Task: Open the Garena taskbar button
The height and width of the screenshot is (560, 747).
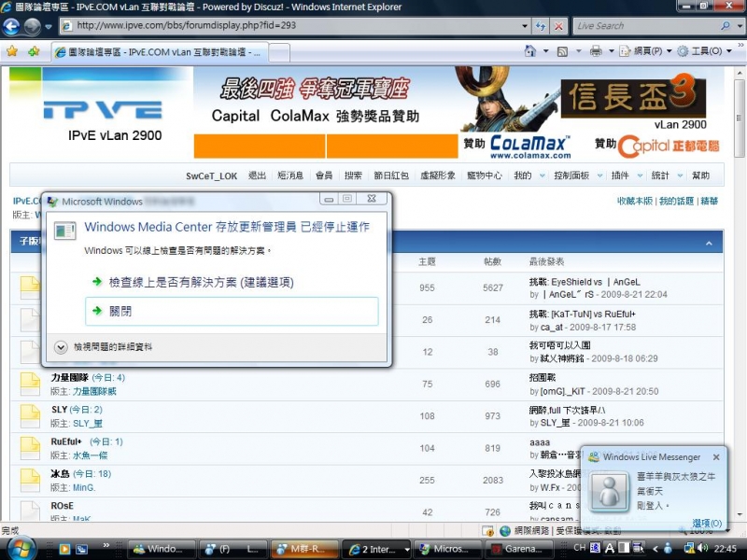Action: coord(518,549)
